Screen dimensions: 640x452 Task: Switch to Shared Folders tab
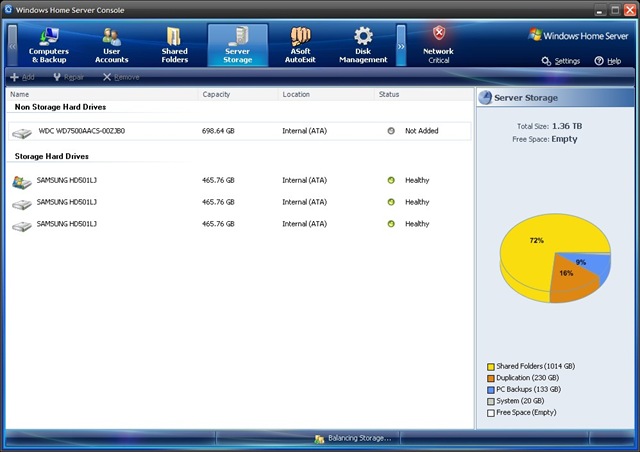[174, 45]
